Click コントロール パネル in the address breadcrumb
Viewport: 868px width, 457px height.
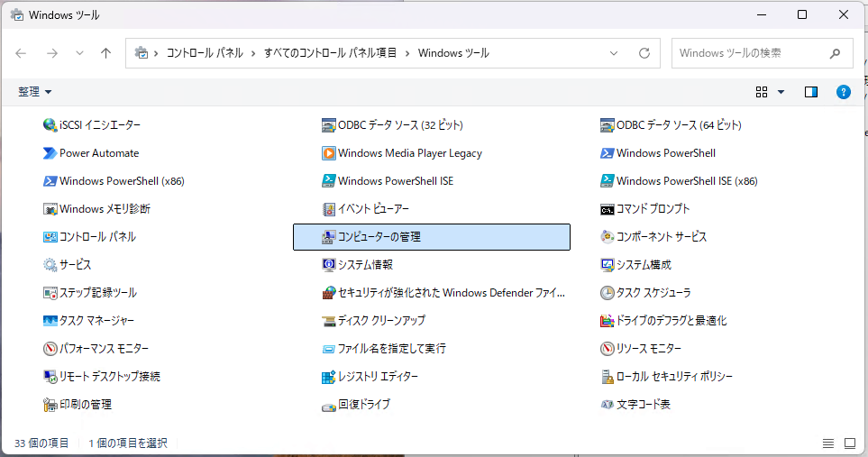point(205,53)
